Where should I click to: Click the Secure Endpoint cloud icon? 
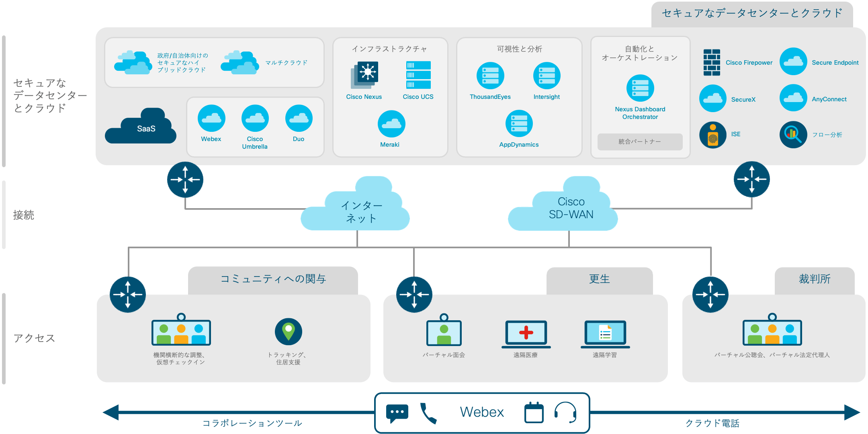pos(793,61)
